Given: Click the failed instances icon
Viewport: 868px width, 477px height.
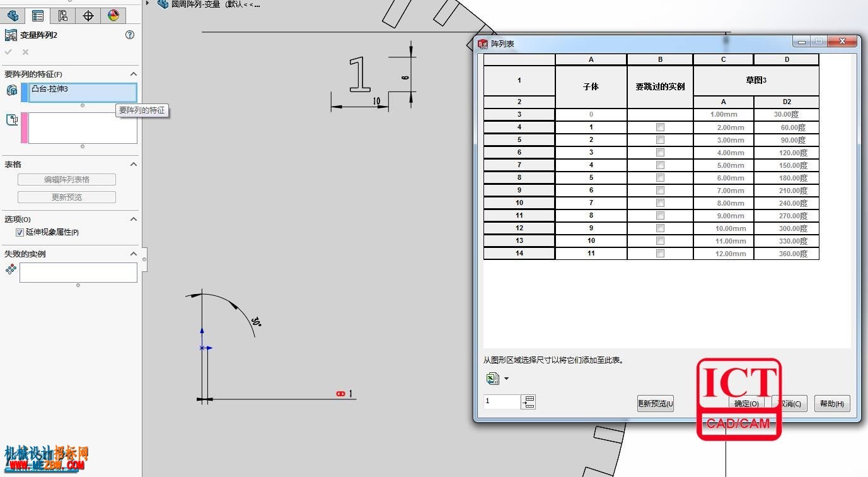Looking at the screenshot, I should 11,269.
